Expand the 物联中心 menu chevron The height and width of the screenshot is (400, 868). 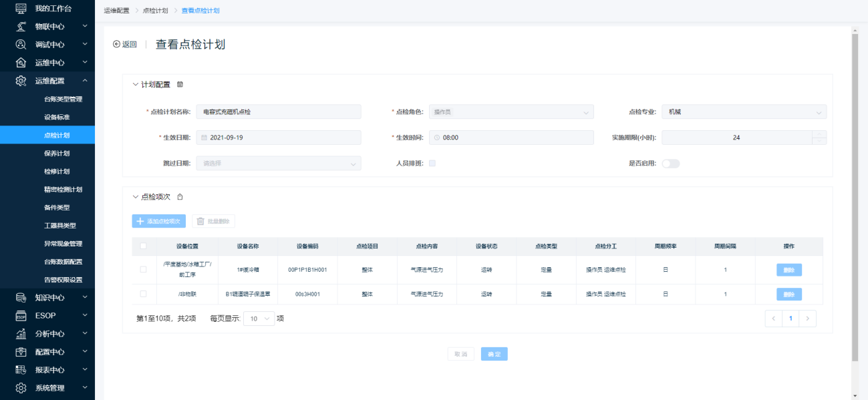click(x=85, y=27)
